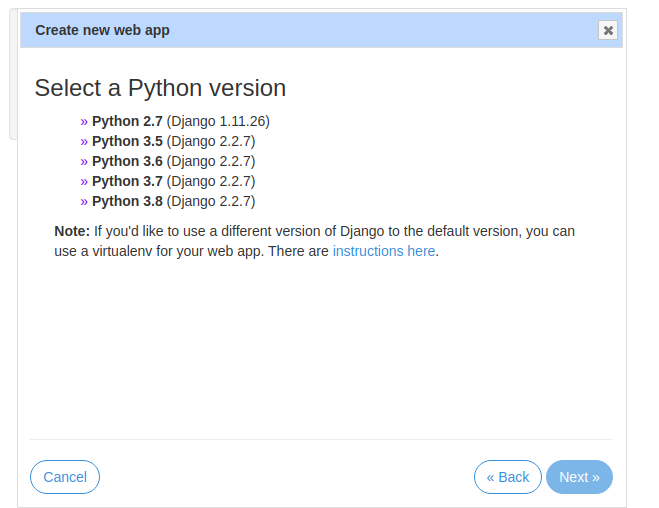The height and width of the screenshot is (508, 659).
Task: Select Python 2.7 version option
Action: [x=127, y=121]
